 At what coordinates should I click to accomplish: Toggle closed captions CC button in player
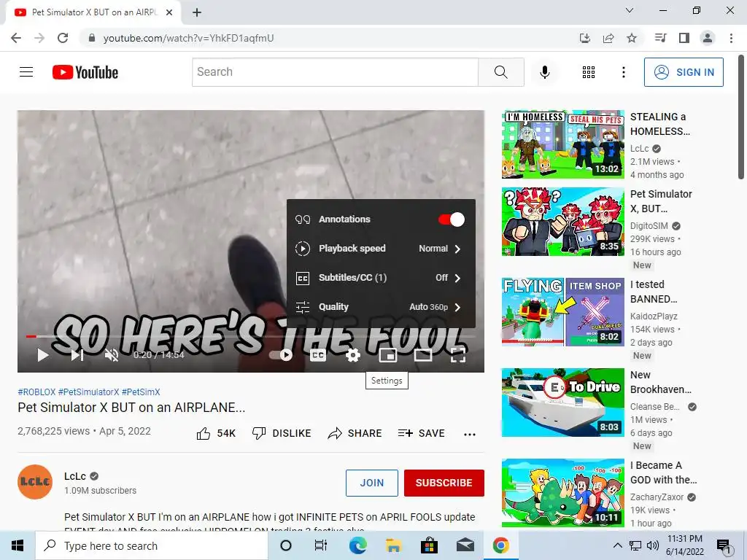(x=318, y=355)
